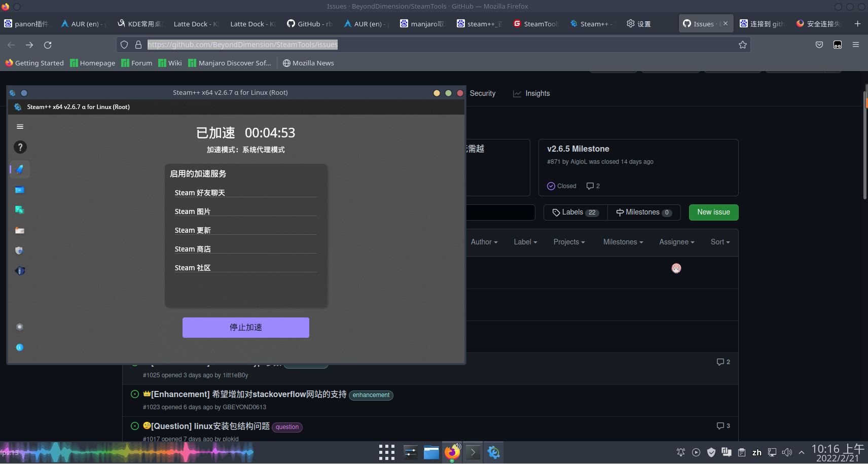Screen dimensions: 868x464
Task: Open the script configuration sidebar icon
Action: (20, 190)
